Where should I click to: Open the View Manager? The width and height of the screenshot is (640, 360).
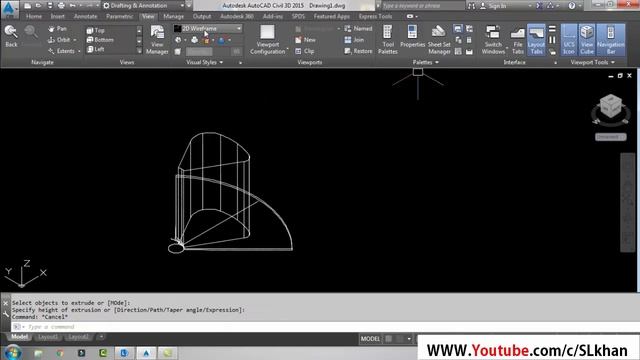(x=157, y=40)
